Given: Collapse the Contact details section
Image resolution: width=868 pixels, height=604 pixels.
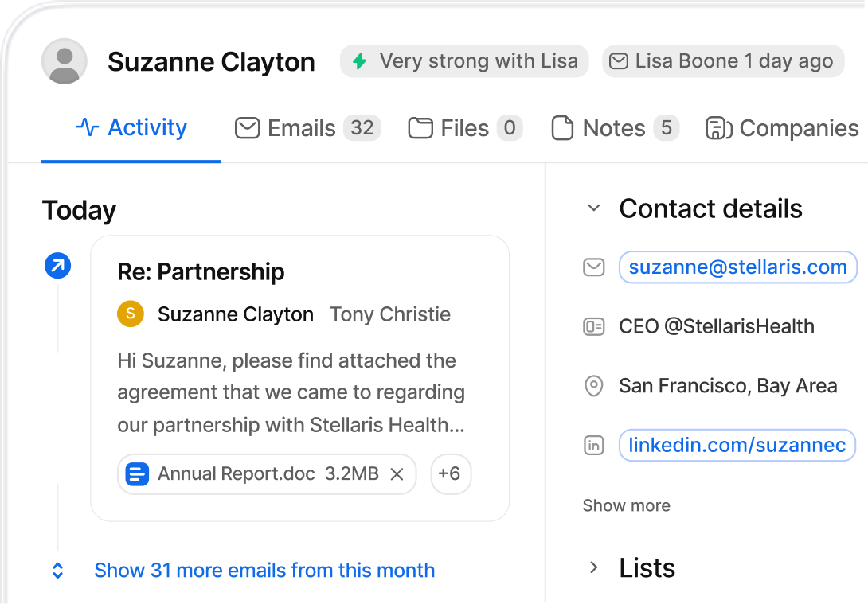Looking at the screenshot, I should click(x=593, y=208).
